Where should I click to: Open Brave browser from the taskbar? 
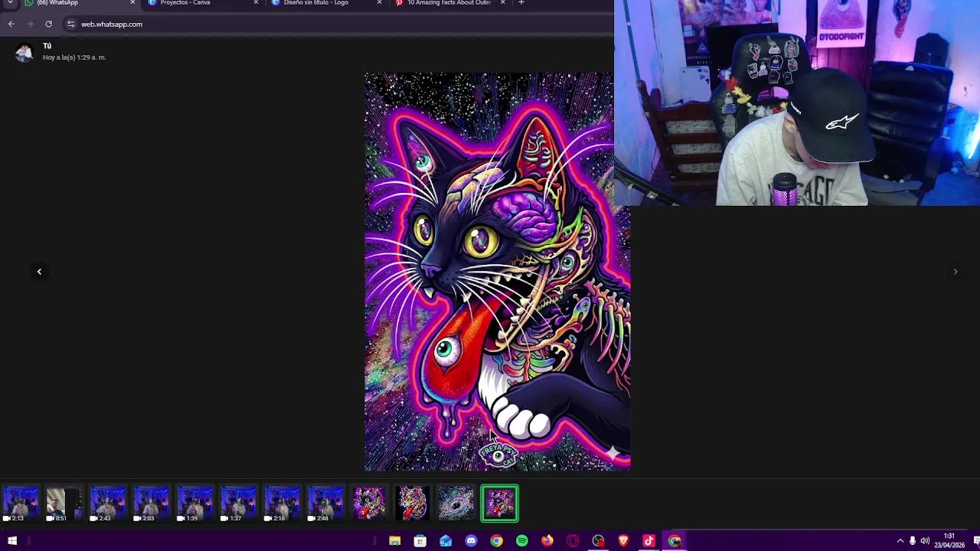[x=623, y=541]
